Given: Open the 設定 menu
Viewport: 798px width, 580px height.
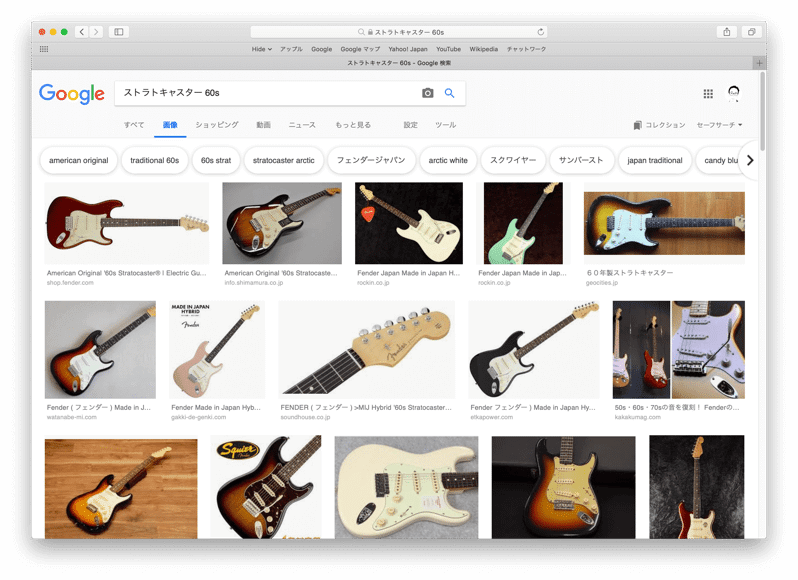Looking at the screenshot, I should tap(411, 125).
